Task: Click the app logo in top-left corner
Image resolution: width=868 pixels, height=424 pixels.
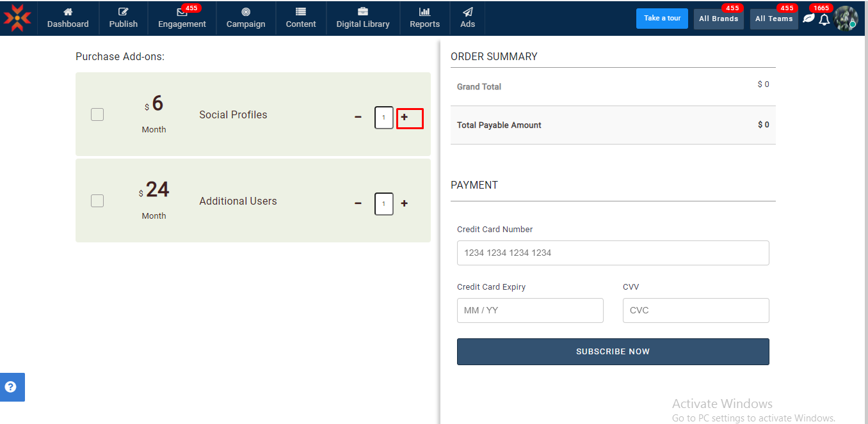Action: [x=17, y=18]
